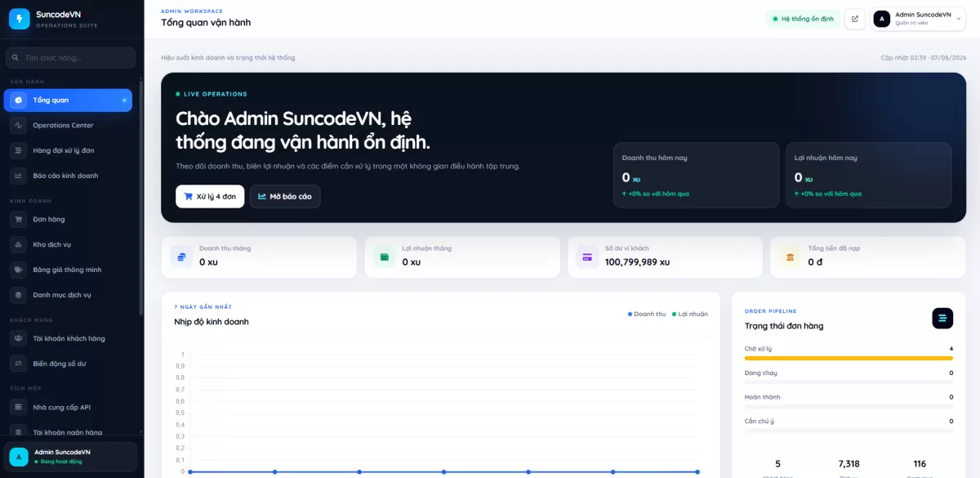The image size is (980, 478).
Task: Click the Lợi nhuận hôm nay card
Action: click(869, 175)
